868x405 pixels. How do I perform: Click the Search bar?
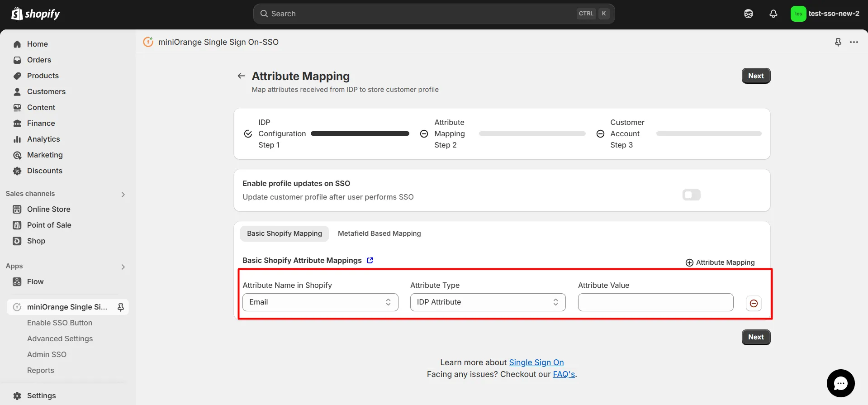434,14
